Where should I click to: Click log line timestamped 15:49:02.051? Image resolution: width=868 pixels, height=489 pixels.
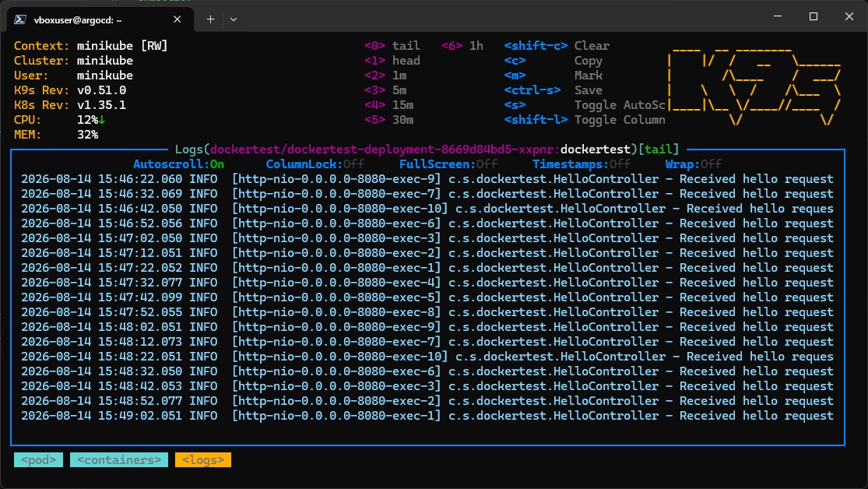click(427, 416)
